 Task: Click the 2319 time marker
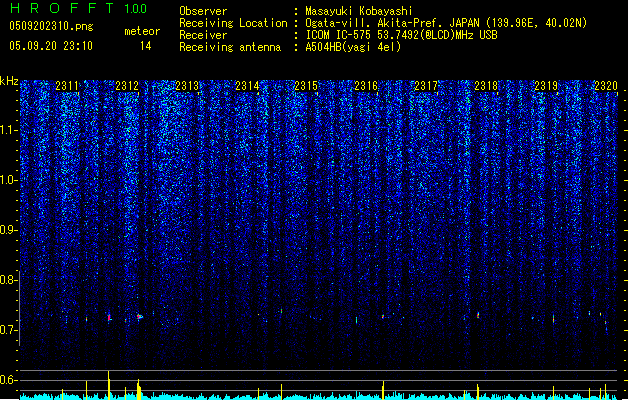point(546,86)
